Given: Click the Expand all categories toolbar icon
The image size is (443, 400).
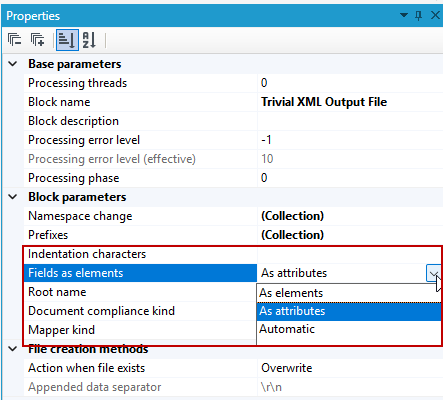Looking at the screenshot, I should coord(37,40).
